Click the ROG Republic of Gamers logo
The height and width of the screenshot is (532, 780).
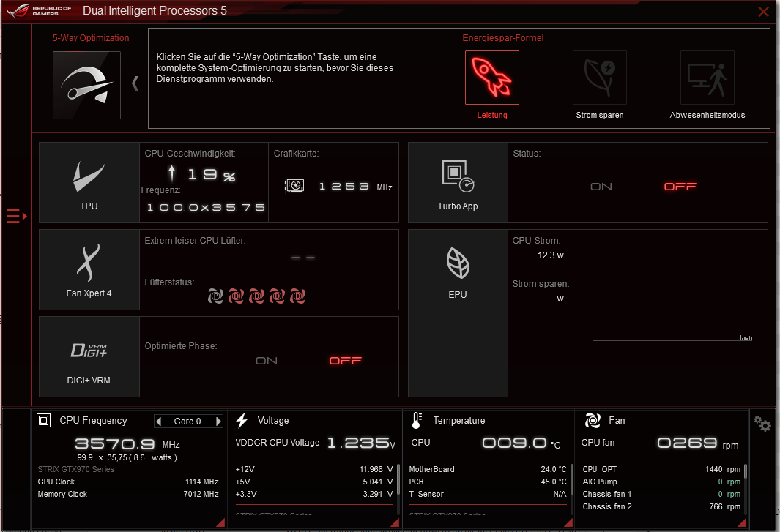tap(40, 10)
